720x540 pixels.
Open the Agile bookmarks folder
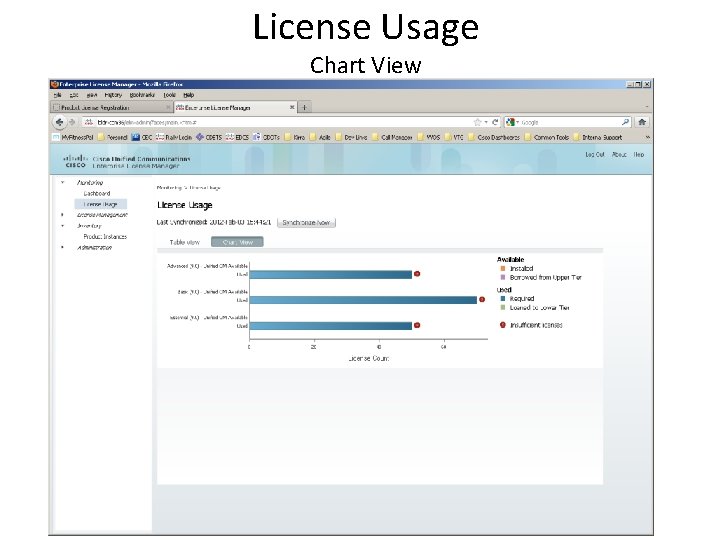[321, 137]
